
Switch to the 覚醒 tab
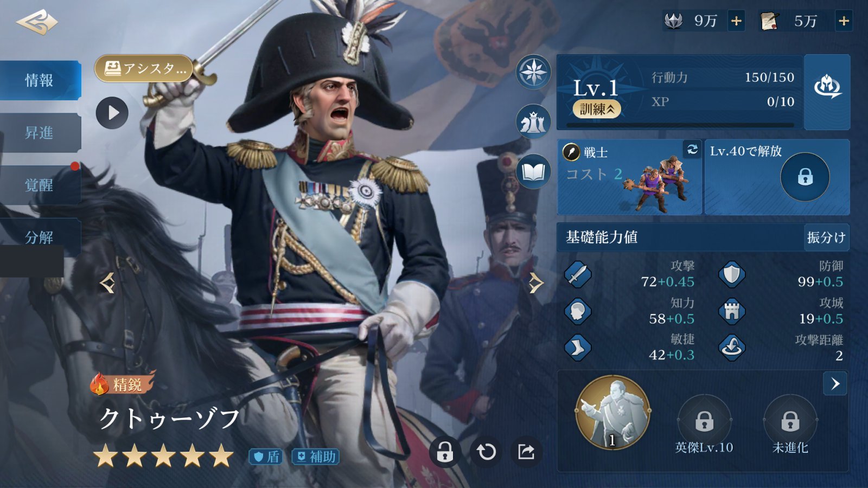click(x=40, y=185)
